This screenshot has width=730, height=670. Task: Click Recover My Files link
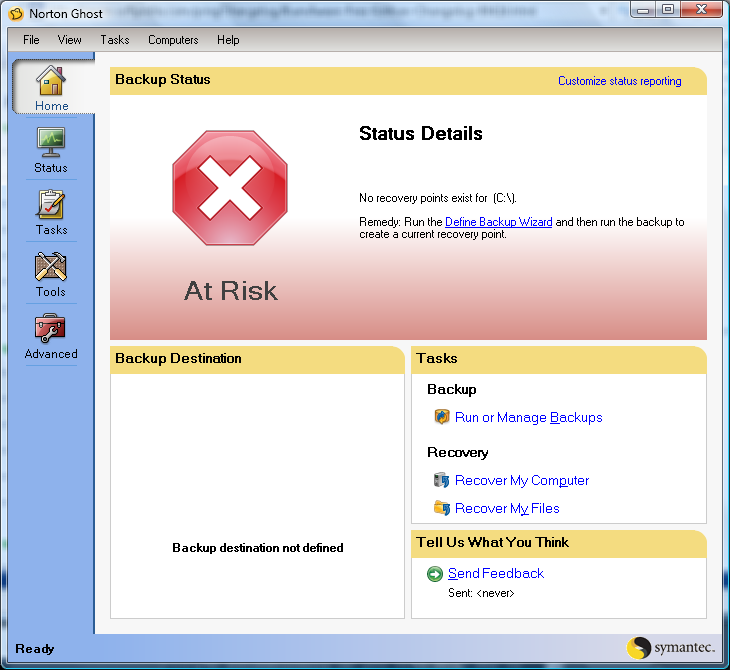point(507,508)
